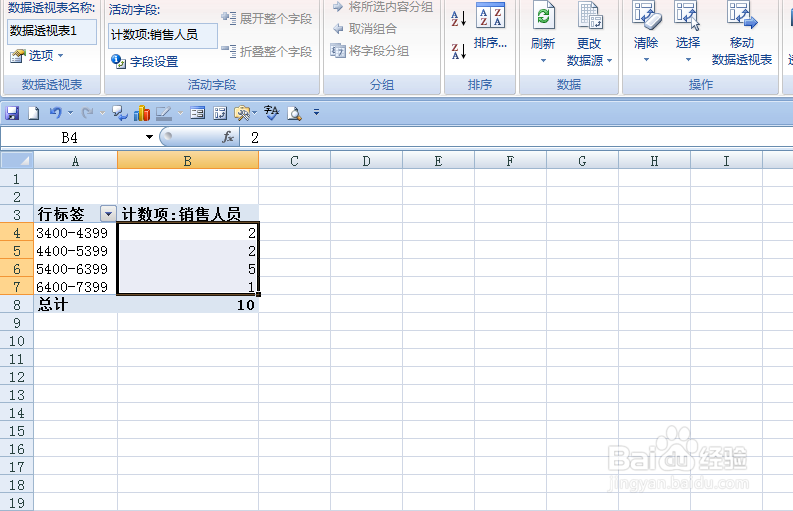The width and height of the screenshot is (793, 511).
Task: Open print preview with magnifier page icon
Action: click(294, 113)
